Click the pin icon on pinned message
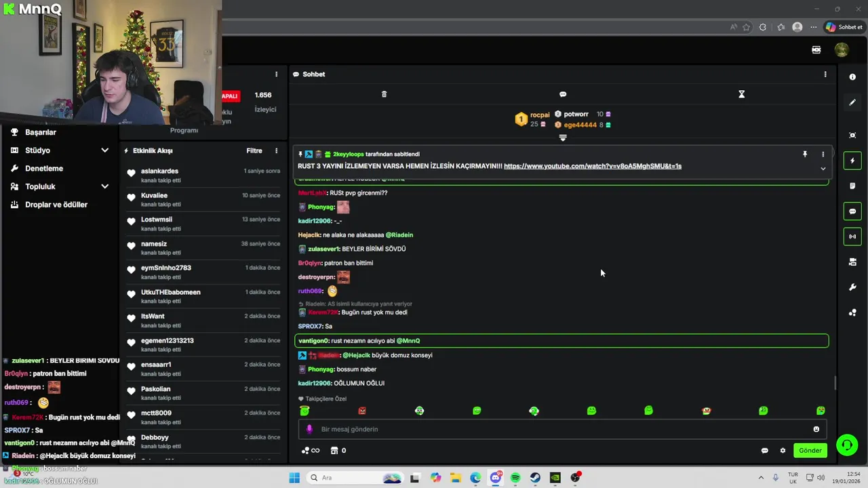Image resolution: width=868 pixels, height=488 pixels. coord(805,155)
